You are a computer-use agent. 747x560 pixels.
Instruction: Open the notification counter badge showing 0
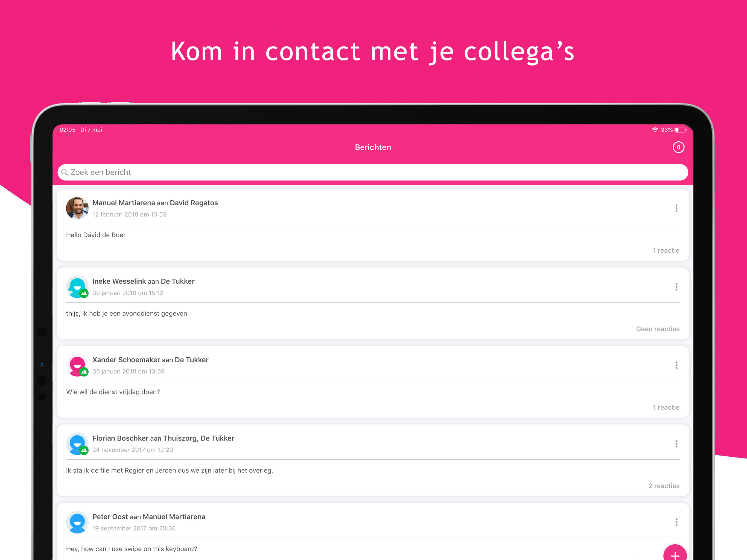pos(678,147)
